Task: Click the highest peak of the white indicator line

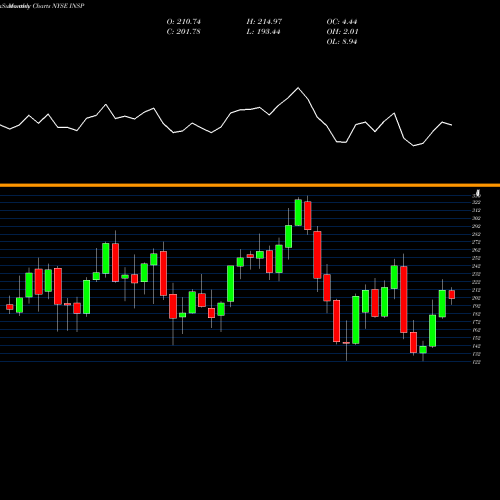Action: [x=298, y=88]
